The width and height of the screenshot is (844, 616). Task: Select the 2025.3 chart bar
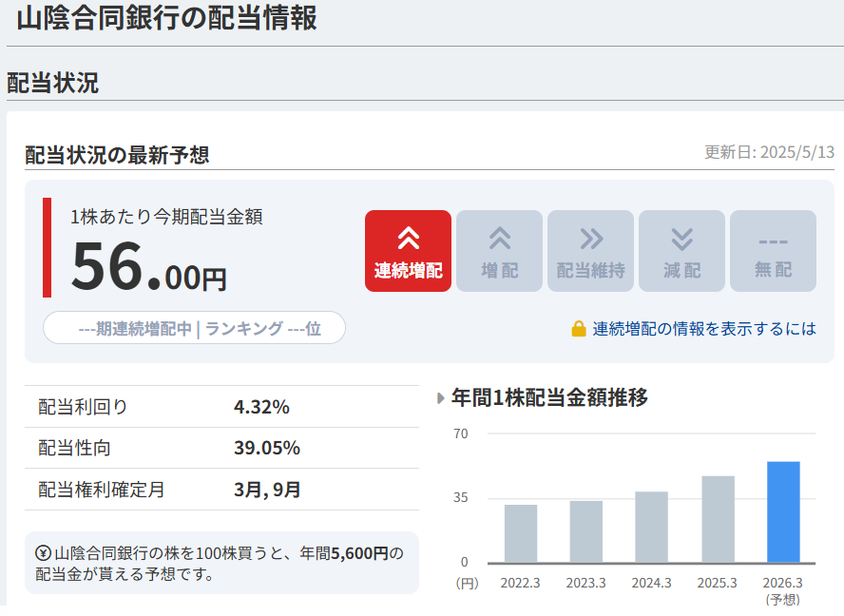[x=718, y=519]
